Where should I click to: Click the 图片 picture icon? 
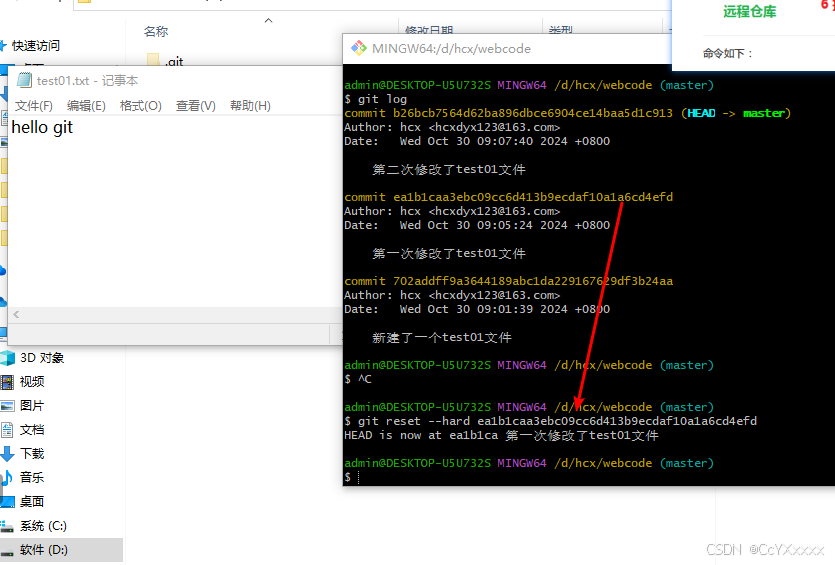(7, 406)
